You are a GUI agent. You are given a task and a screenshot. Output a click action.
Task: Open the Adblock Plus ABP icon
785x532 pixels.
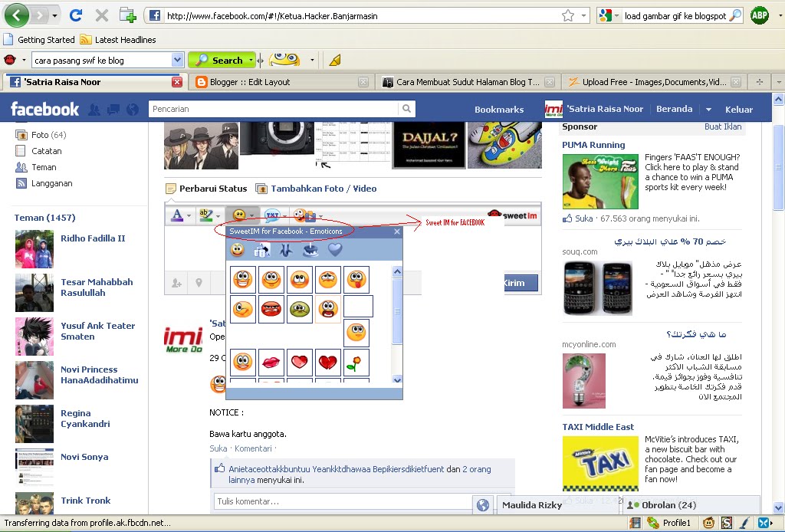click(x=760, y=15)
